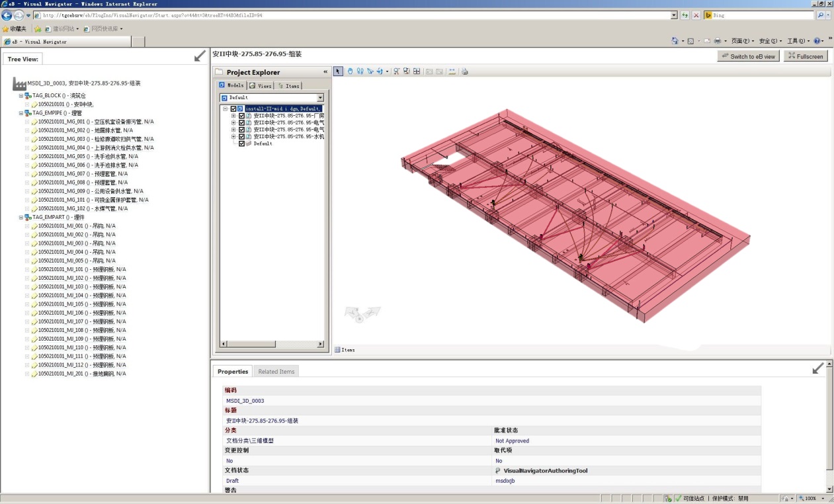Click the Print icon in viewer toolbar
The height and width of the screenshot is (504, 834).
pos(465,71)
